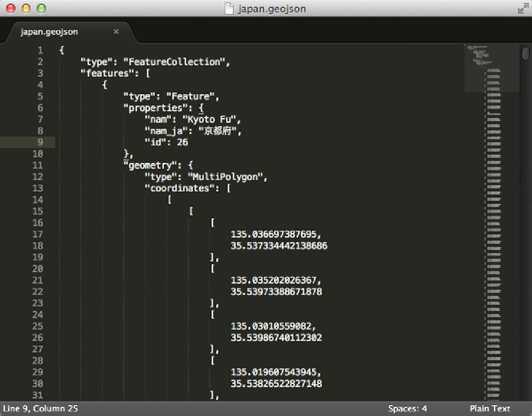532x416 pixels.
Task: Click the highlighted line number 9
Action: click(40, 142)
